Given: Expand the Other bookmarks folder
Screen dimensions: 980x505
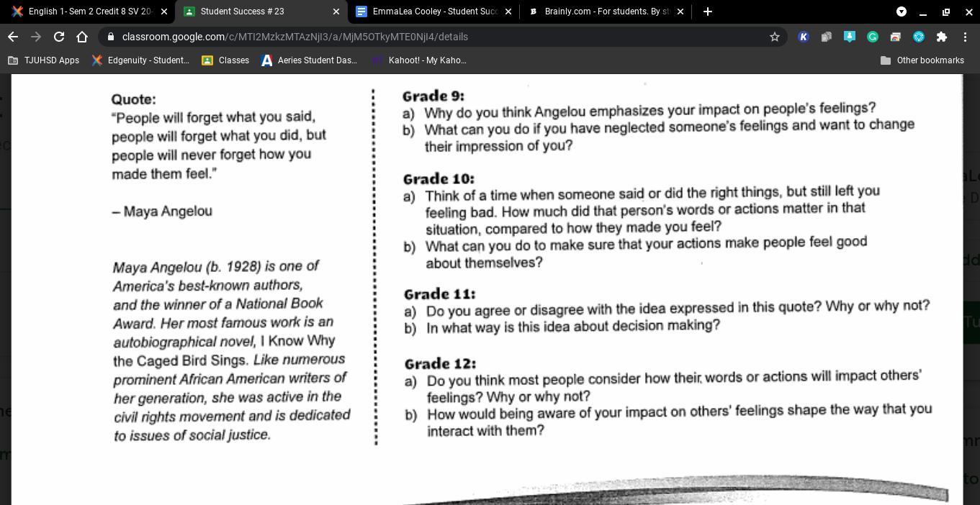Looking at the screenshot, I should (x=922, y=60).
